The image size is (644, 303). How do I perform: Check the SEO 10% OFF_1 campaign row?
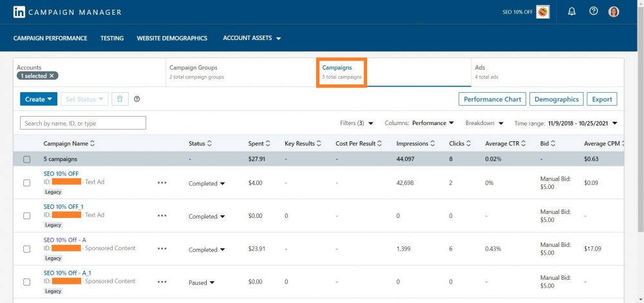tap(26, 216)
